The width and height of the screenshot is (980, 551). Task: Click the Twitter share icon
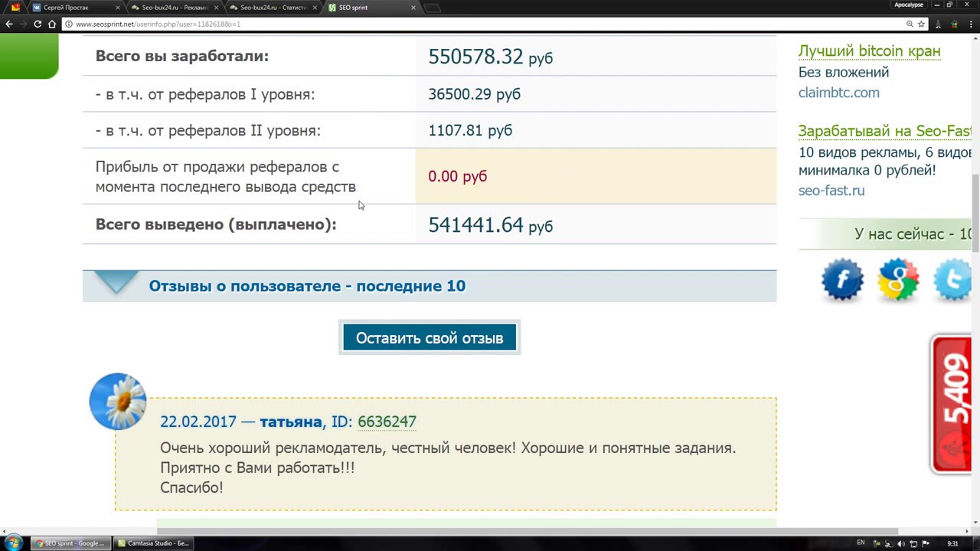point(952,279)
